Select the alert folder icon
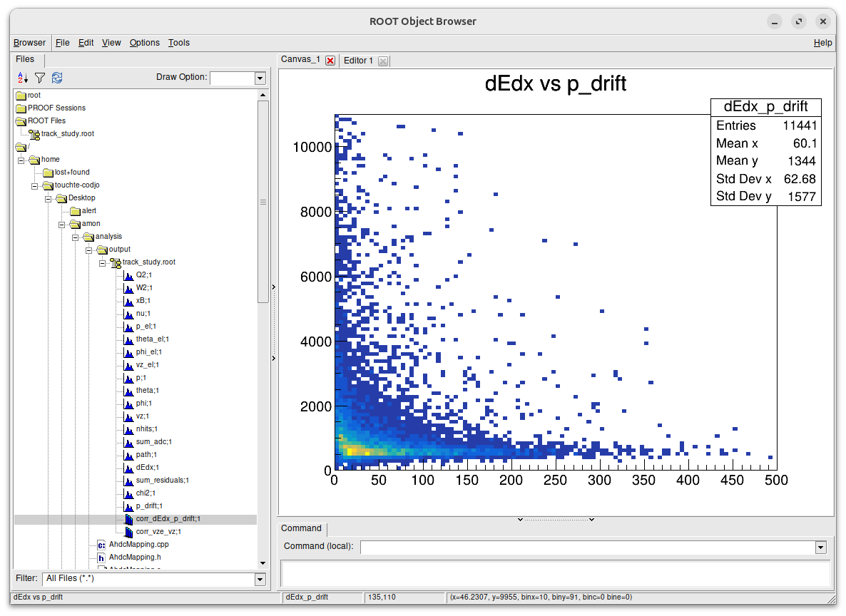The image size is (846, 616). 75,211
